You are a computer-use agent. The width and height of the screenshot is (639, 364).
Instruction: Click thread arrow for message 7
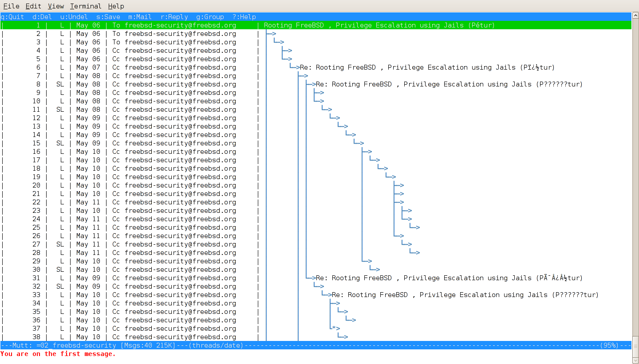(x=304, y=76)
